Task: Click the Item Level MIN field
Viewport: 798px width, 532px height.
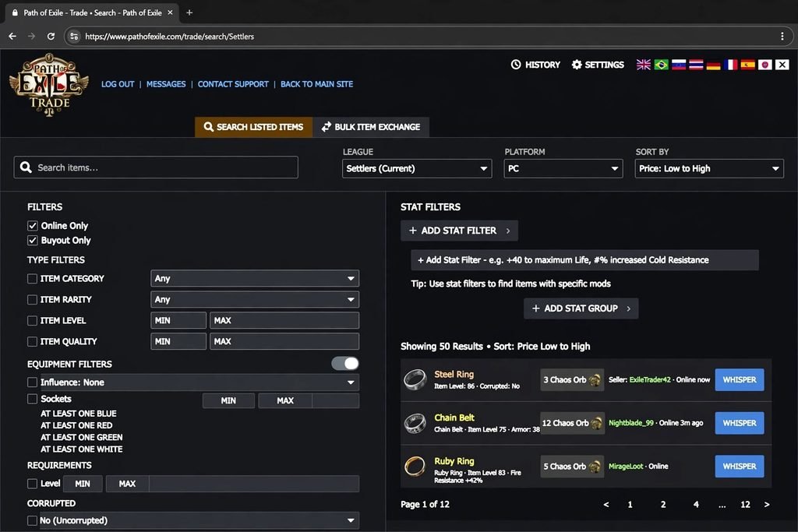Action: tap(178, 320)
